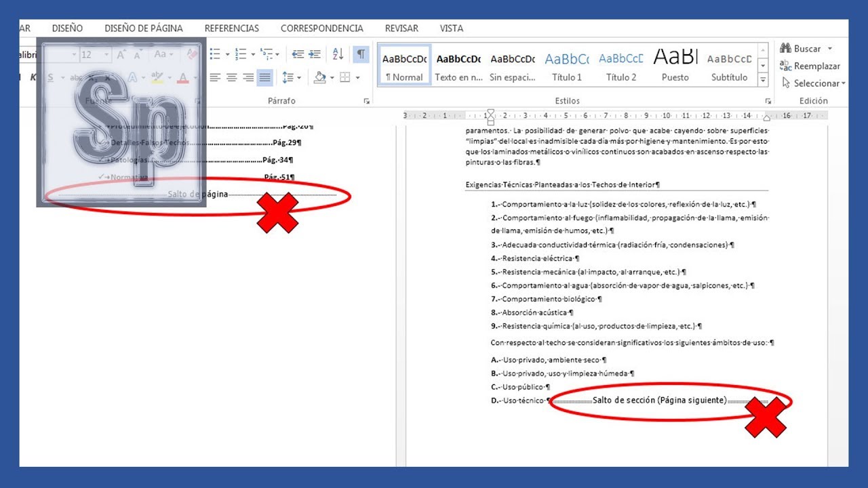868x488 pixels.
Task: Click the first line indent ruler marker
Action: point(491,112)
